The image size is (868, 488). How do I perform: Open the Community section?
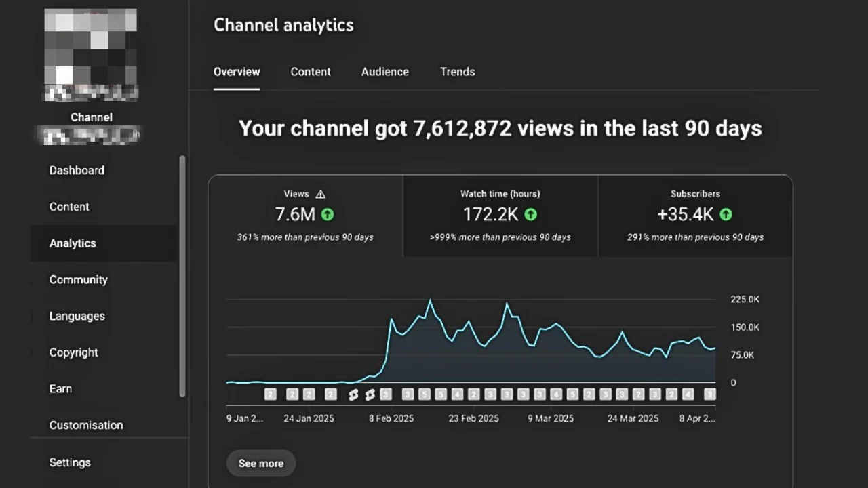tap(78, 279)
